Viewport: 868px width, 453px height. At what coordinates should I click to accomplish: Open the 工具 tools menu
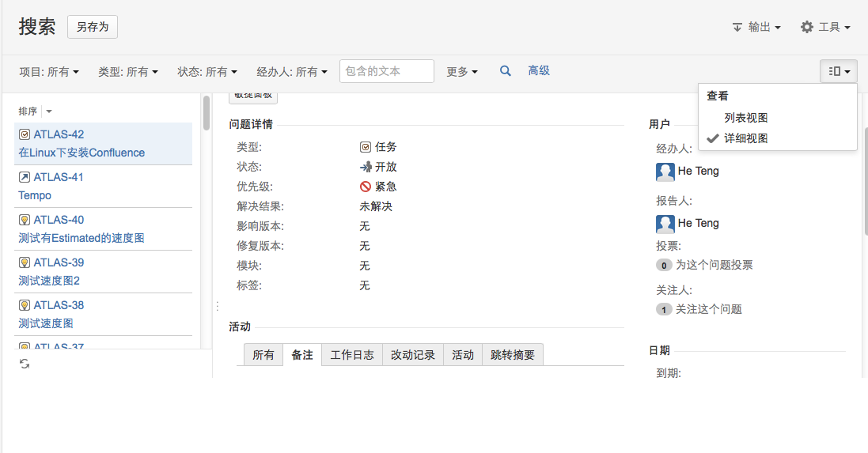click(x=825, y=27)
